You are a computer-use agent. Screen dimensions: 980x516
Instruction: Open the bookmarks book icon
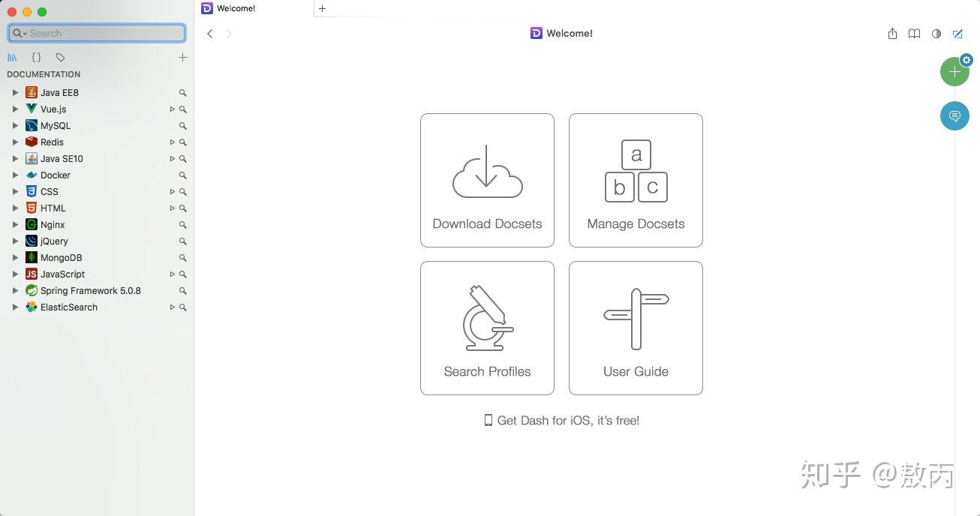click(914, 34)
